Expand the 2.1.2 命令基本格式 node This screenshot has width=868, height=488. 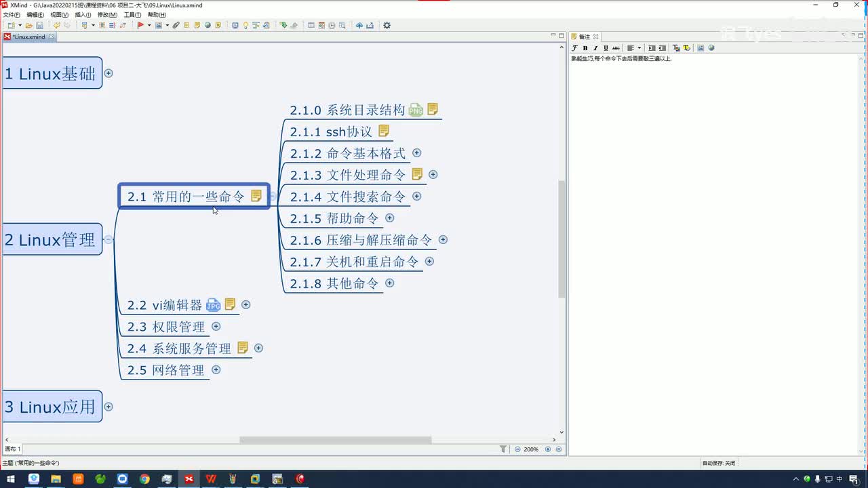417,153
